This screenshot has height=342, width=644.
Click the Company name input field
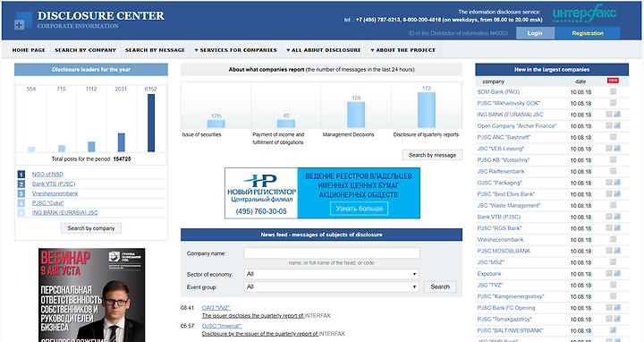332,253
